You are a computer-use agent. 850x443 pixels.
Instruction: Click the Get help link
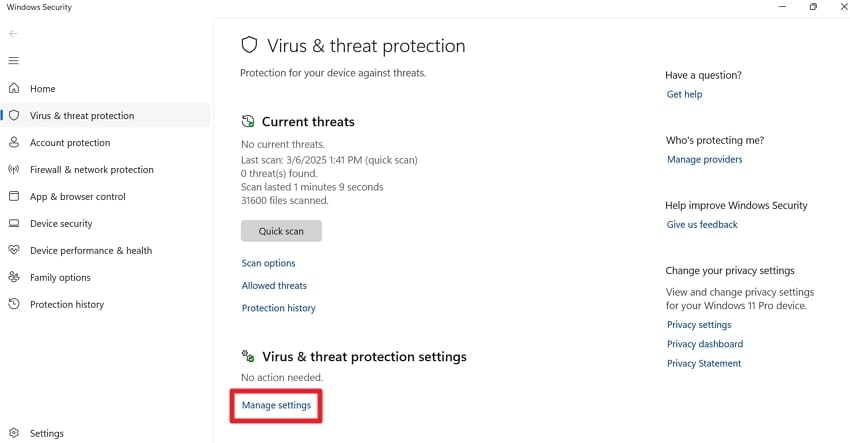(684, 95)
